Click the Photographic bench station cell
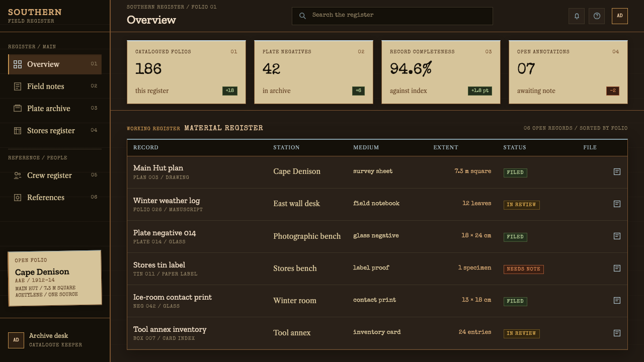Image resolution: width=644 pixels, height=362 pixels. pyautogui.click(x=307, y=236)
